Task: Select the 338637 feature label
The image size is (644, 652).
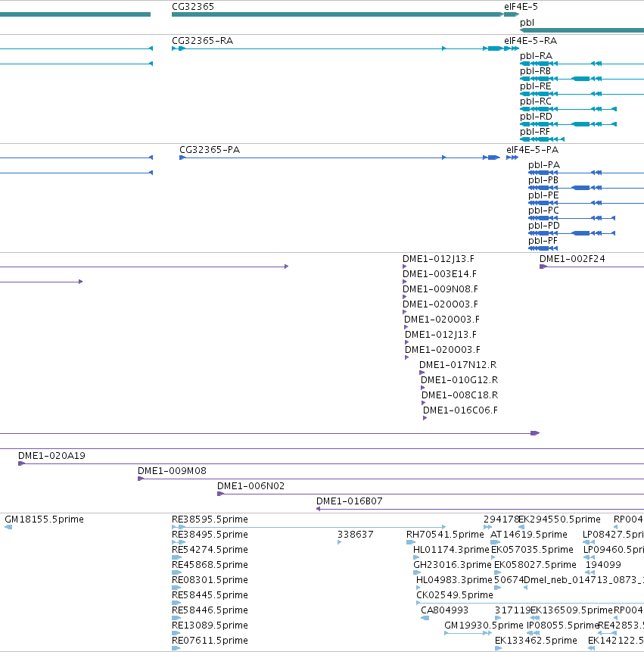Action: coord(355,535)
